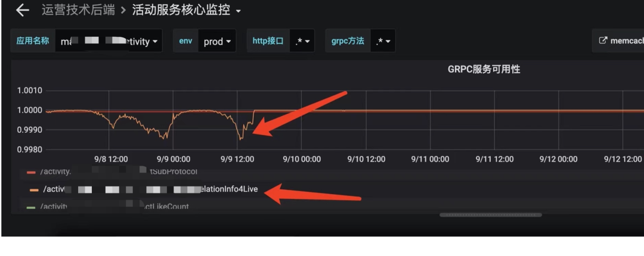
Task: Click the 9/12 00:00 time axis label
Action: 559,159
